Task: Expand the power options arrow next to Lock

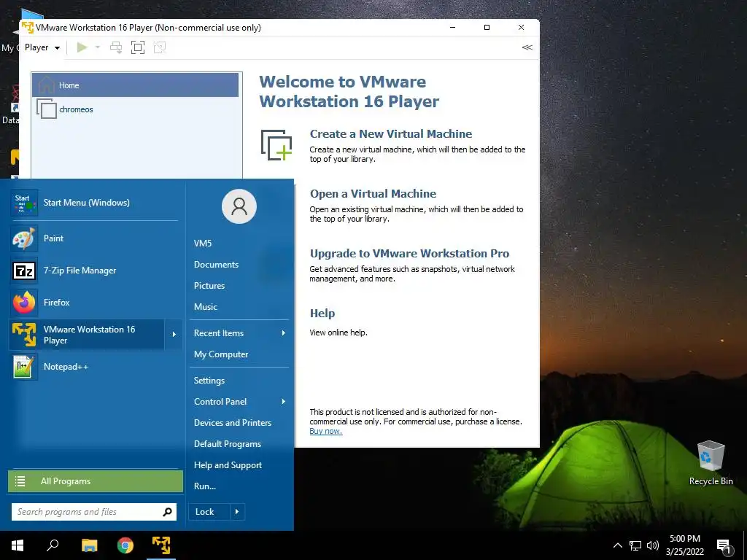Action: [x=237, y=512]
